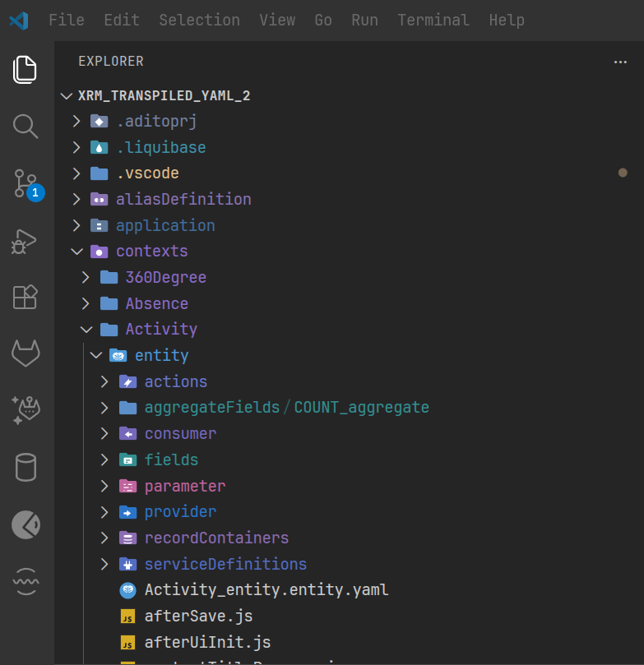Open the Search view icon

pos(25,126)
